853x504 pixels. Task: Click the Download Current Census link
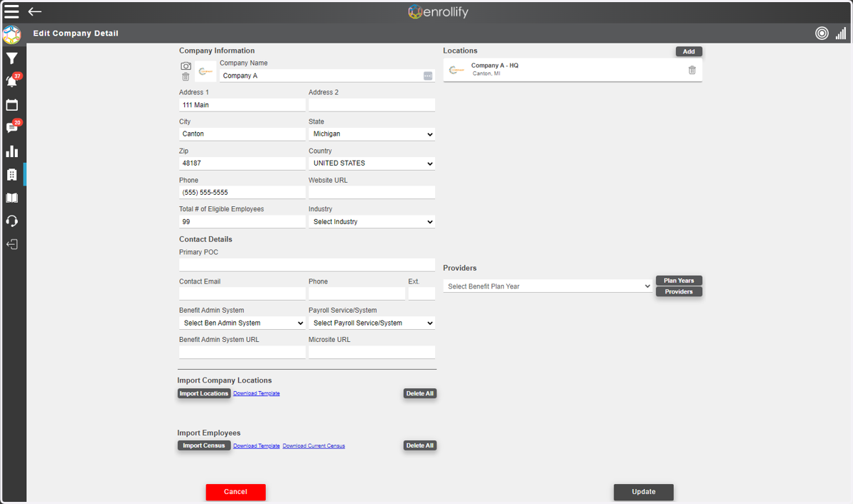point(313,446)
